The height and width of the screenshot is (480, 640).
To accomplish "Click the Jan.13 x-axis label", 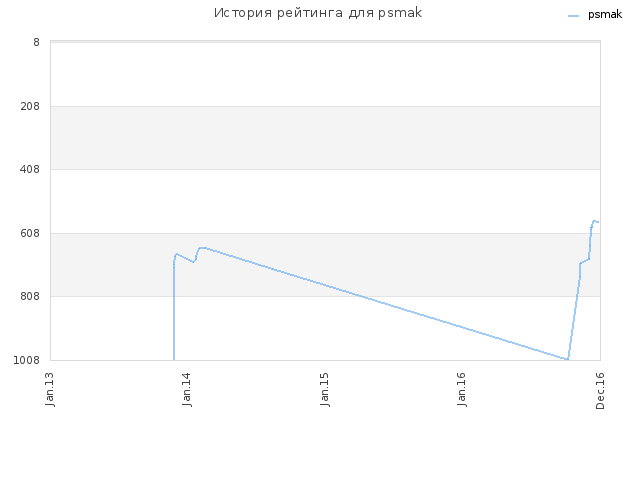I will coord(50,389).
